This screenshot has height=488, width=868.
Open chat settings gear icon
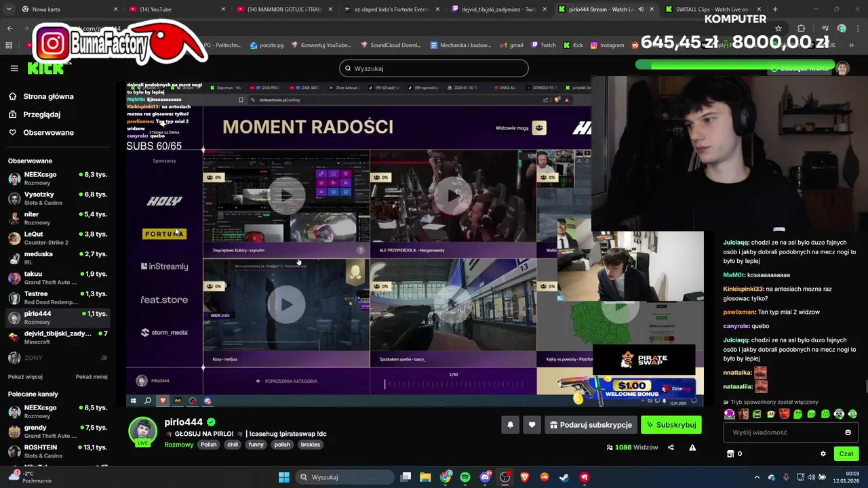[823, 454]
